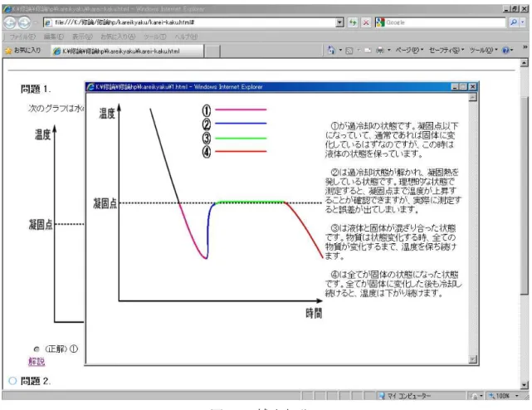Open the ファイル(F) menu
Image resolution: width=532 pixels, height=410 pixels.
(x=22, y=37)
